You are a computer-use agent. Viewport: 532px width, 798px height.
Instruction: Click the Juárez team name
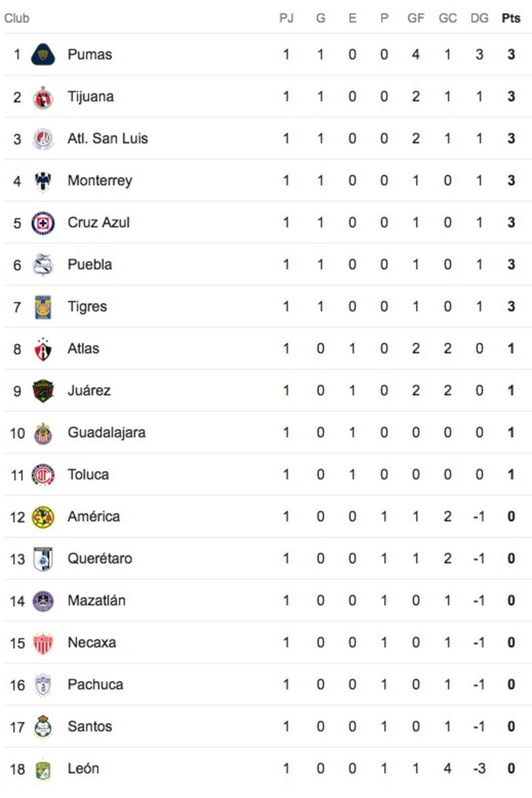89,390
